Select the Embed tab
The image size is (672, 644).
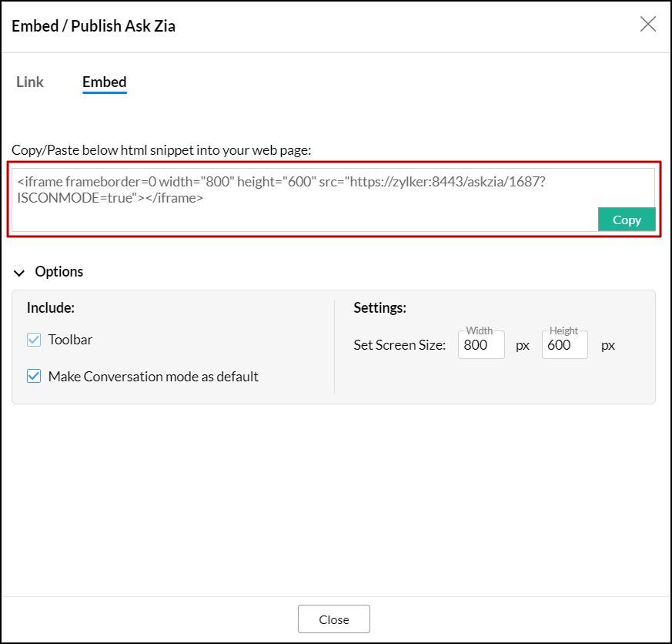tap(105, 82)
